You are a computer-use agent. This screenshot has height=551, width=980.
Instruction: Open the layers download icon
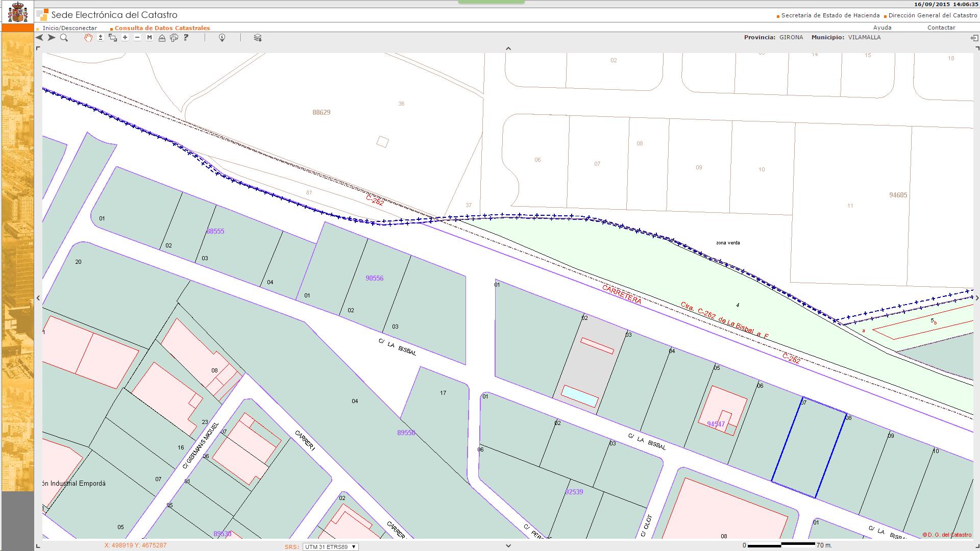(258, 38)
